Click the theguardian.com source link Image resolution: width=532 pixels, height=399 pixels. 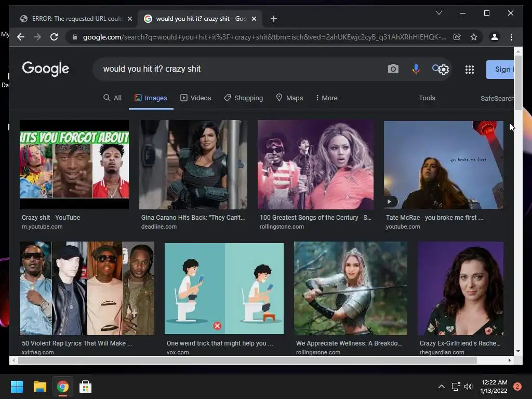tap(442, 352)
